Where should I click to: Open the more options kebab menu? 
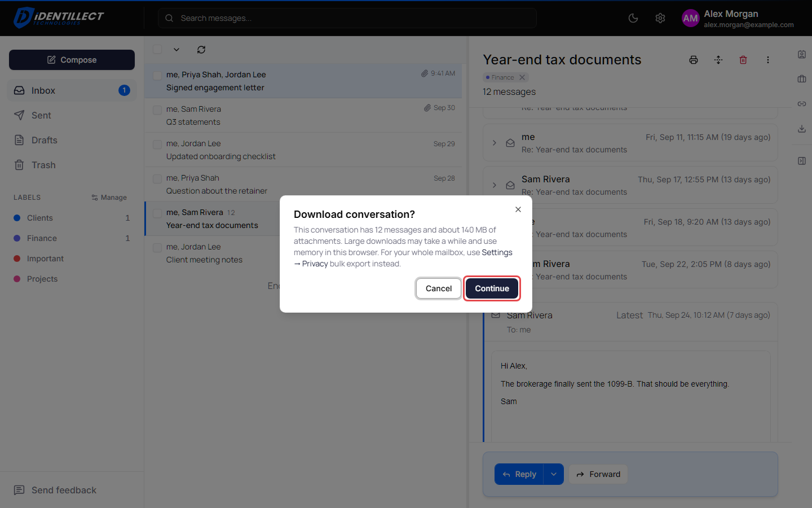[x=768, y=60]
